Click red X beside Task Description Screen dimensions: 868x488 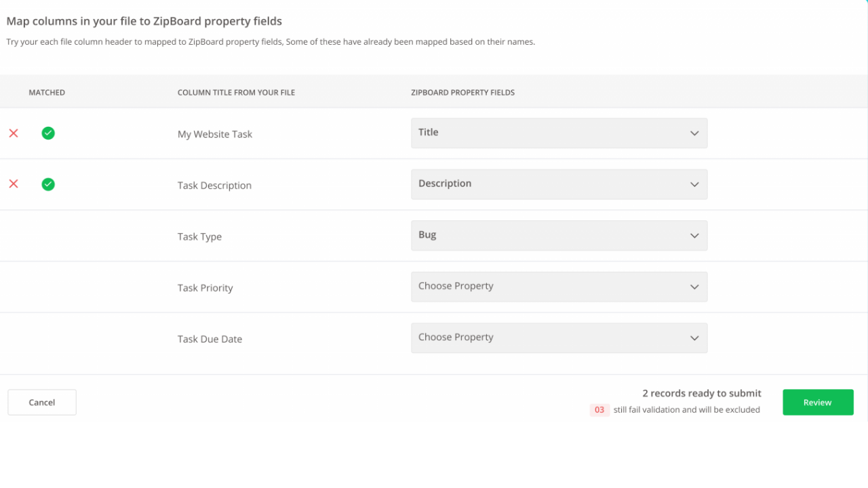pyautogui.click(x=14, y=184)
